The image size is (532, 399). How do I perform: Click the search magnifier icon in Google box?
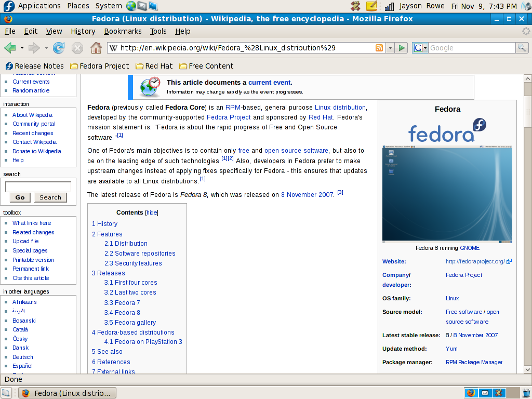(x=522, y=48)
